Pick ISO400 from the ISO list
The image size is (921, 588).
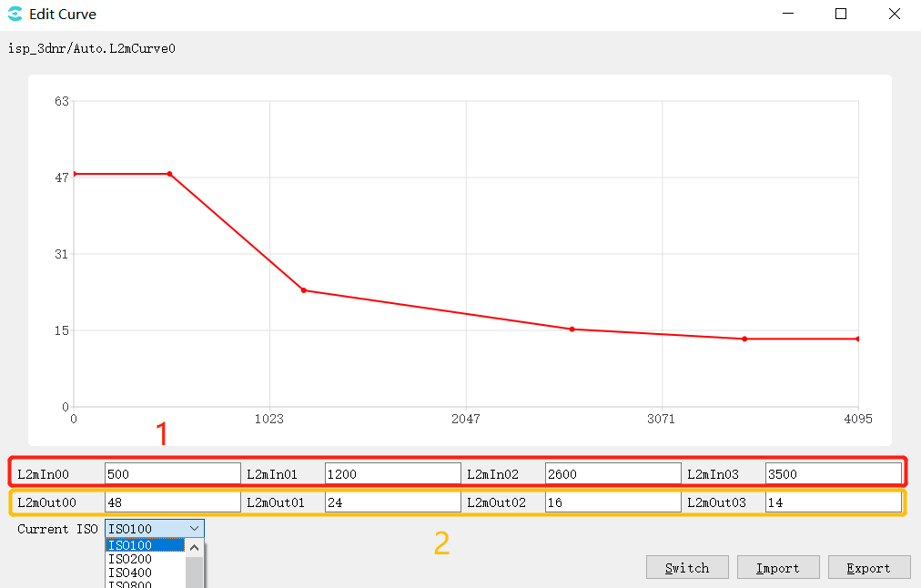tap(145, 573)
